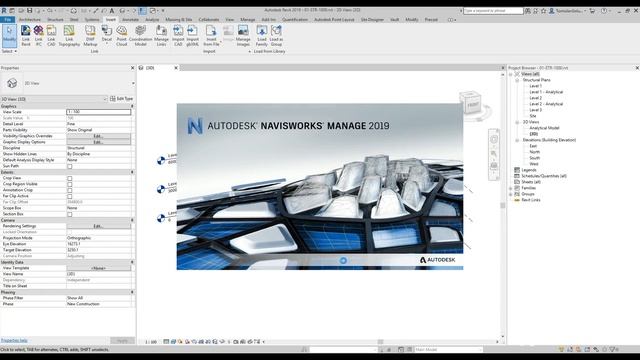Toggle the Sun Path checkbox
Viewport: 640px width, 360px height.
point(70,166)
